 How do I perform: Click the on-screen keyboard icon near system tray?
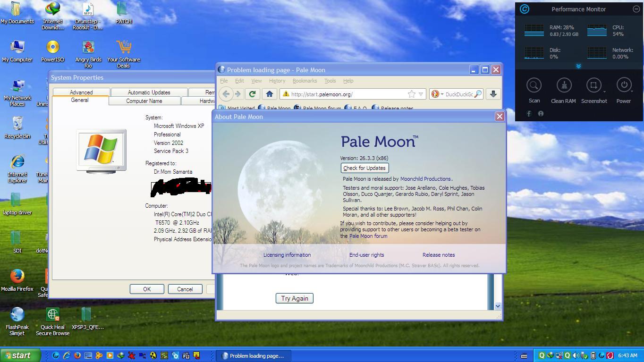point(524,355)
